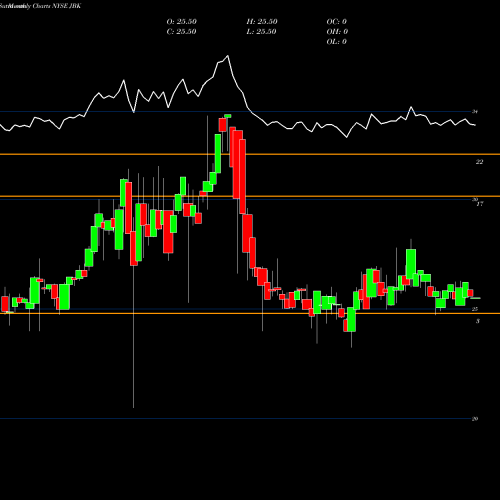Click the 'OH: 0' readout
The height and width of the screenshot is (500, 500).
click(337, 32)
